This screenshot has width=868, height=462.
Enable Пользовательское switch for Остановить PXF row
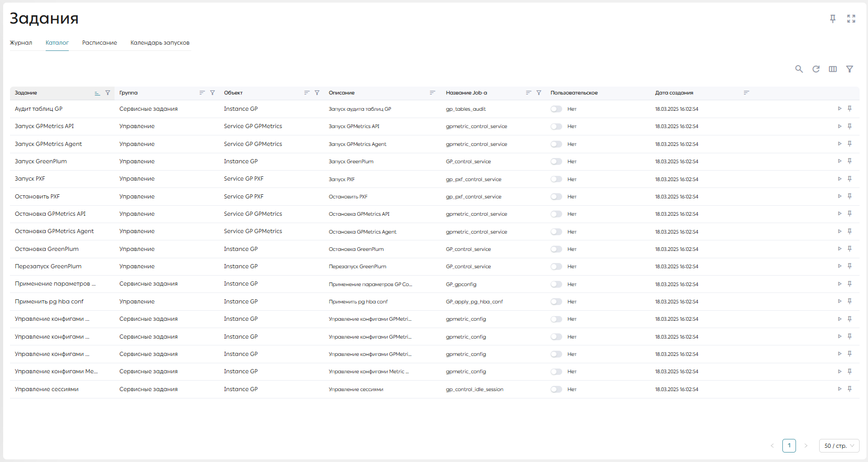pos(556,197)
